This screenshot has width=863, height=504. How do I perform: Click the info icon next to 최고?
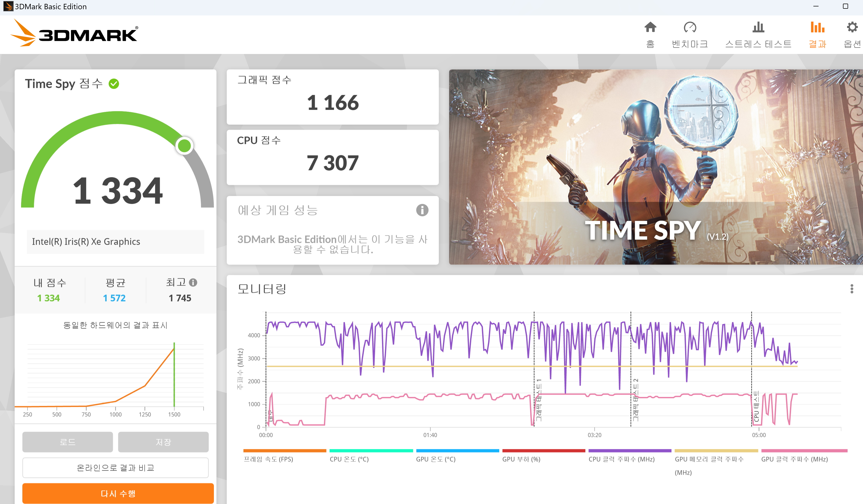point(193,282)
